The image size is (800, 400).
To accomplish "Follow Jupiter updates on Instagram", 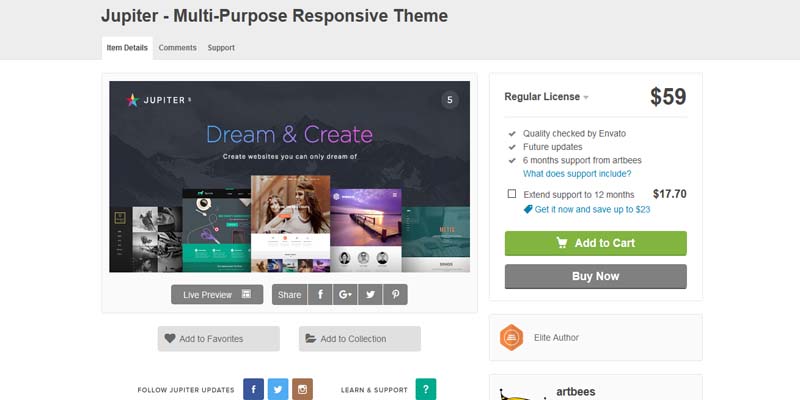I will (x=303, y=389).
